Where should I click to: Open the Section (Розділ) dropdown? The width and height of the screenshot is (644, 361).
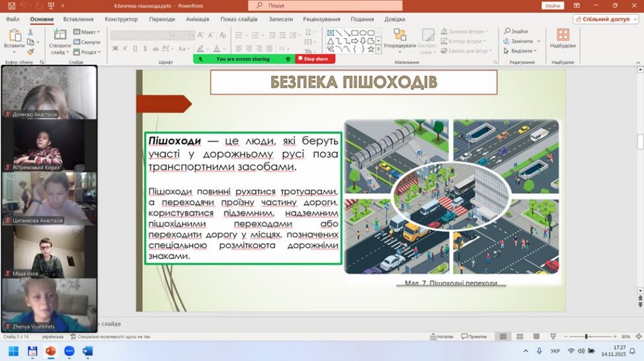click(x=87, y=52)
